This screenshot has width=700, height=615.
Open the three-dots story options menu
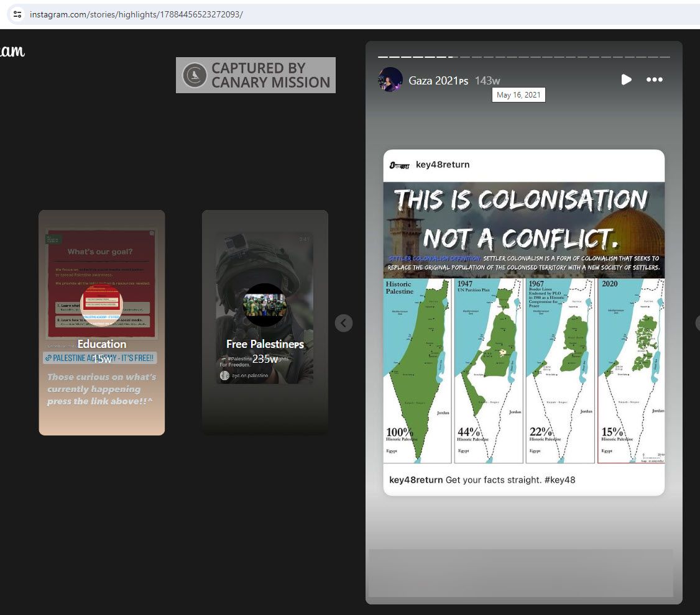coord(655,80)
